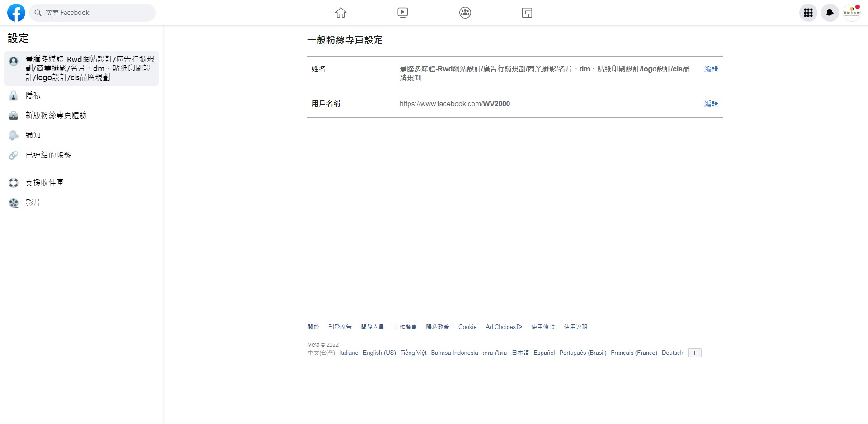Switch language to Deutsch
This screenshot has height=424, width=868.
click(x=673, y=353)
